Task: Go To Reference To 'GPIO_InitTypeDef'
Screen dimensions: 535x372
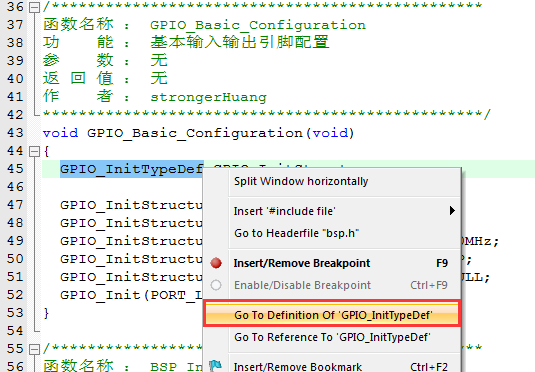Action: point(332,337)
